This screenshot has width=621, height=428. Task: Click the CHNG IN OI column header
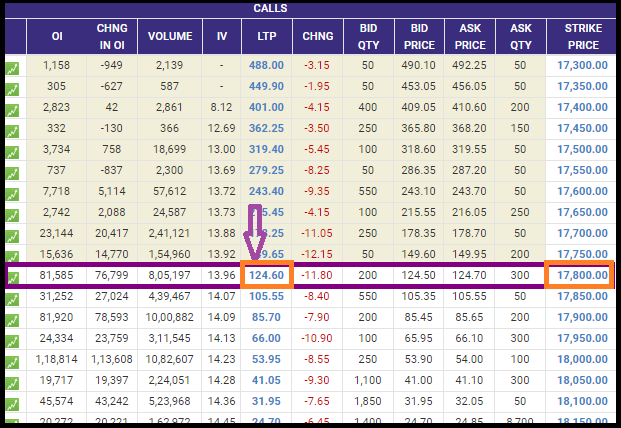coord(111,36)
